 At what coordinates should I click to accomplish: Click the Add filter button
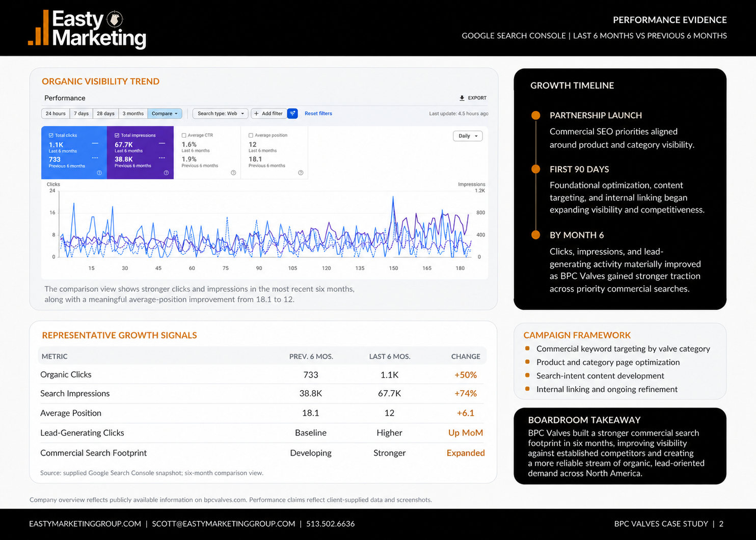268,114
